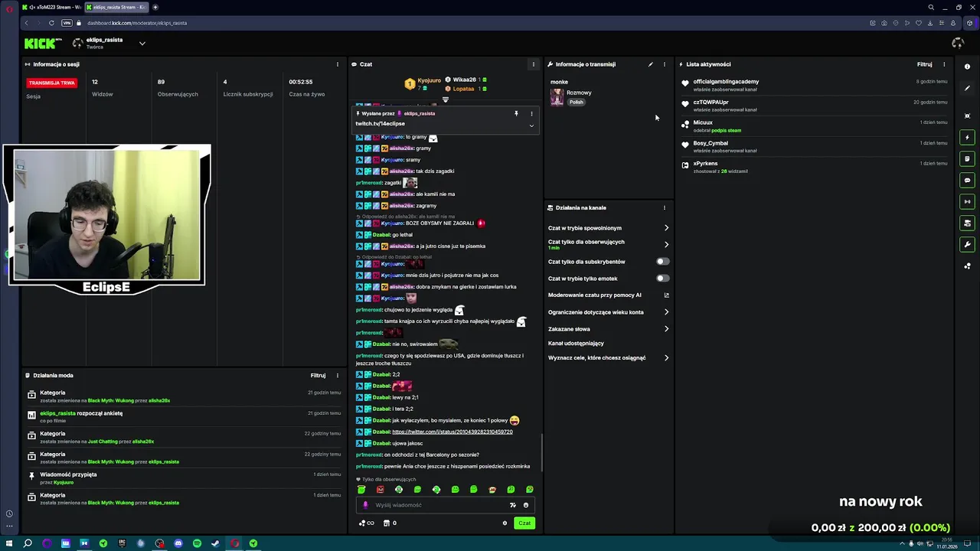Click Micuux gifted sub activity entry

point(814,126)
